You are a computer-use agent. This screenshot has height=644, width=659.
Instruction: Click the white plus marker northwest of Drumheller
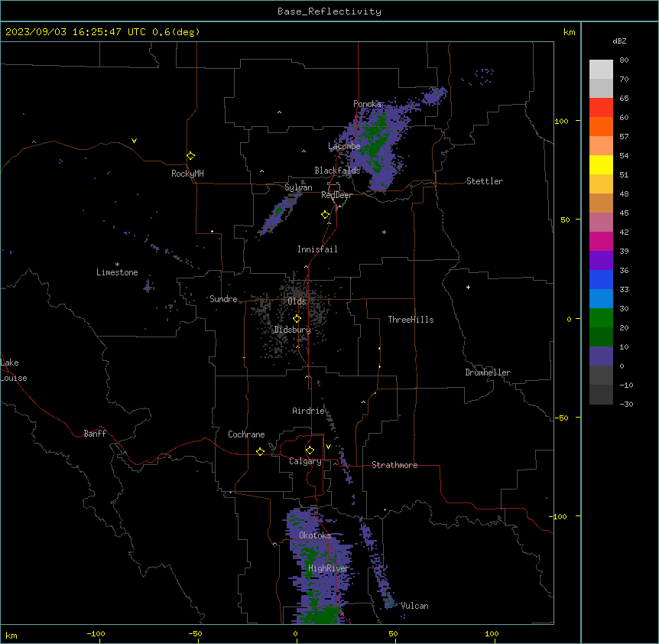[x=468, y=287]
